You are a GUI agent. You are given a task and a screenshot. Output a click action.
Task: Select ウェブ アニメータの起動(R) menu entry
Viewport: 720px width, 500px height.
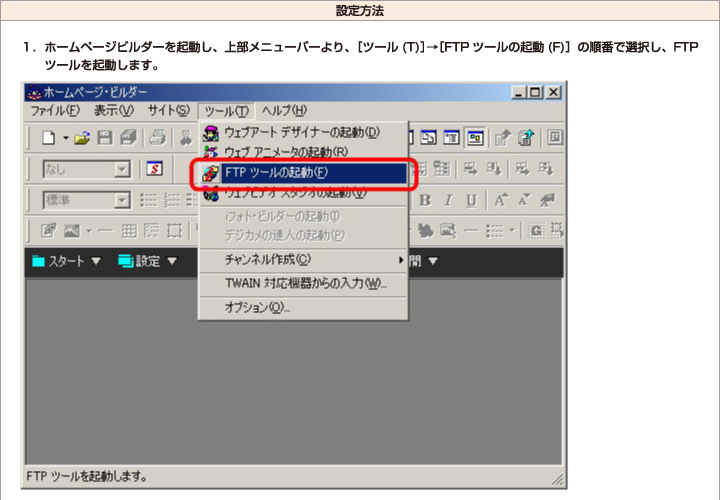click(x=303, y=152)
